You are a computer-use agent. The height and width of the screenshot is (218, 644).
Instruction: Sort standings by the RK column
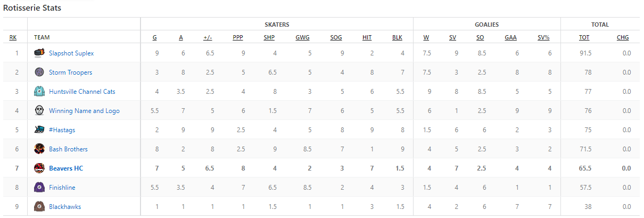13,38
